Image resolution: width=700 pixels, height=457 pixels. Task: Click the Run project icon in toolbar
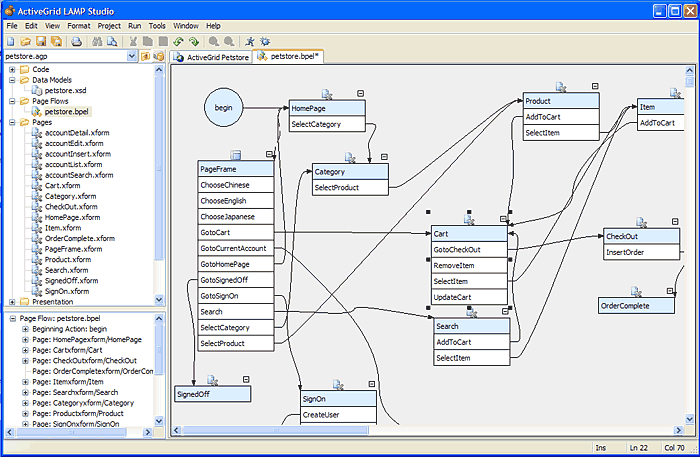pos(250,41)
